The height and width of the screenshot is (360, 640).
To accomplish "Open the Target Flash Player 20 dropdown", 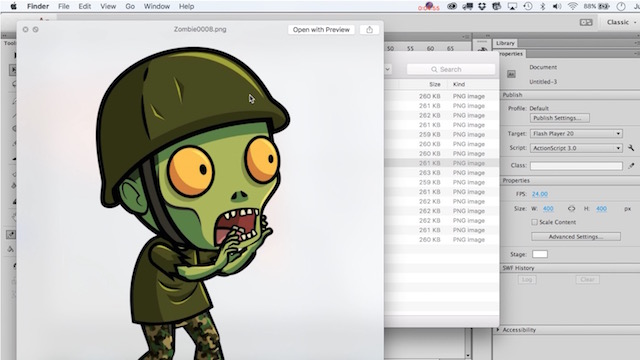I will (576, 133).
